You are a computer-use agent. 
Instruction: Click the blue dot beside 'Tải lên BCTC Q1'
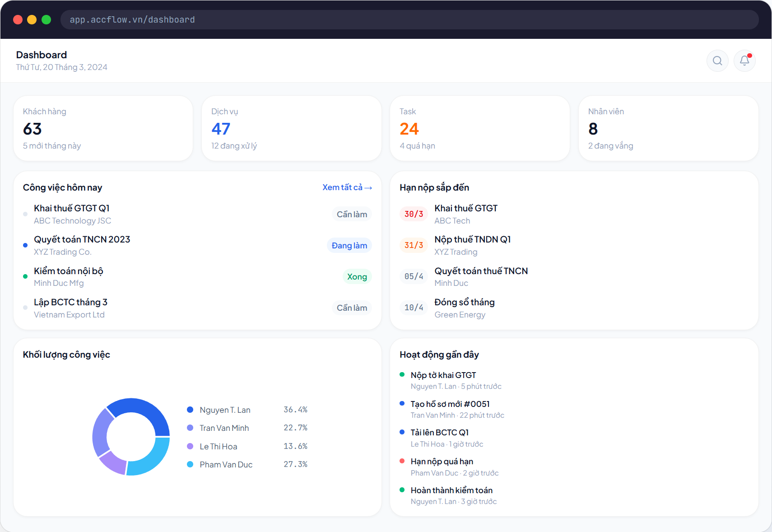[x=402, y=432]
